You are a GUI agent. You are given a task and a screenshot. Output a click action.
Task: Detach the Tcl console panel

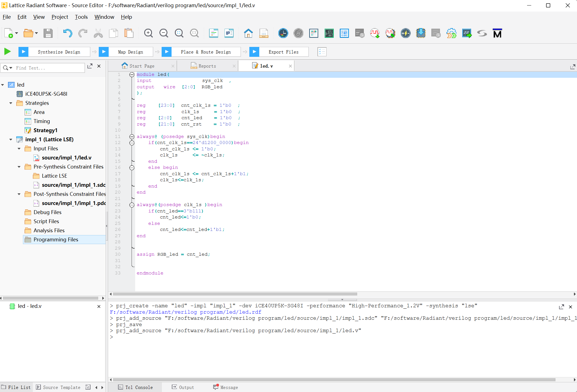(561, 307)
